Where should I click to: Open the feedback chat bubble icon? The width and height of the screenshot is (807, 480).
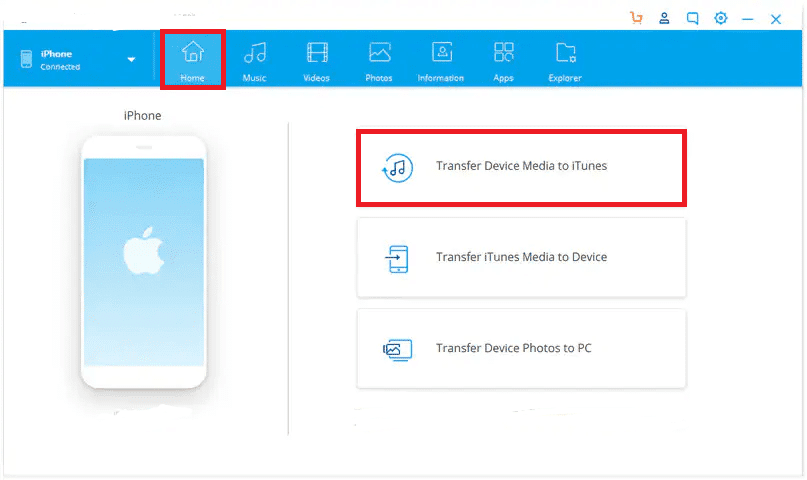pos(693,19)
